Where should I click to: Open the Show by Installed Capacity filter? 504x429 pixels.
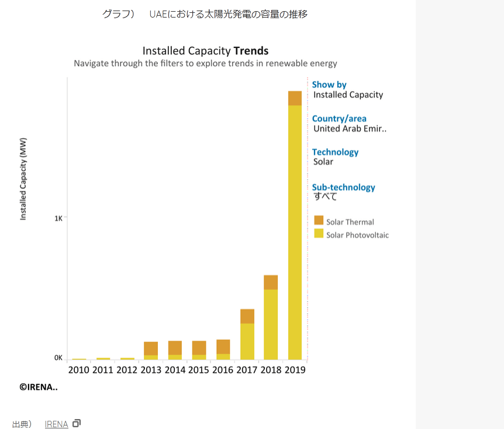click(x=348, y=95)
